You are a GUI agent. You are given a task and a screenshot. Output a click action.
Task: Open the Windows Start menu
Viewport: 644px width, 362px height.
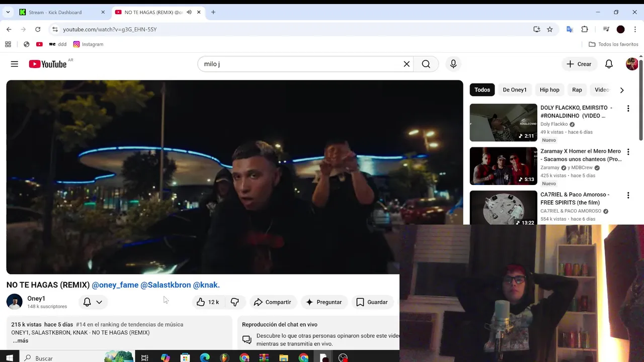click(10, 357)
